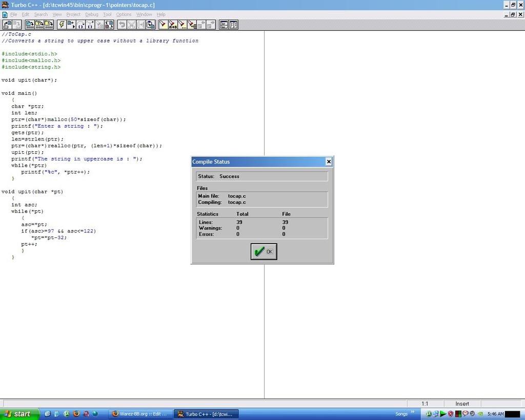Paste clipboard contents with the paste icon
The height and width of the screenshot is (420, 525).
pyautogui.click(x=149, y=24)
